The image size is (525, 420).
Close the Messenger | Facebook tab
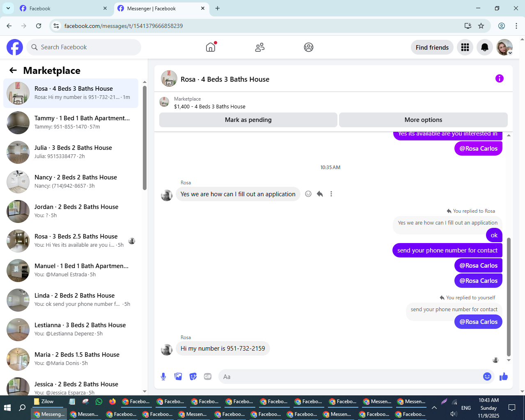[203, 8]
